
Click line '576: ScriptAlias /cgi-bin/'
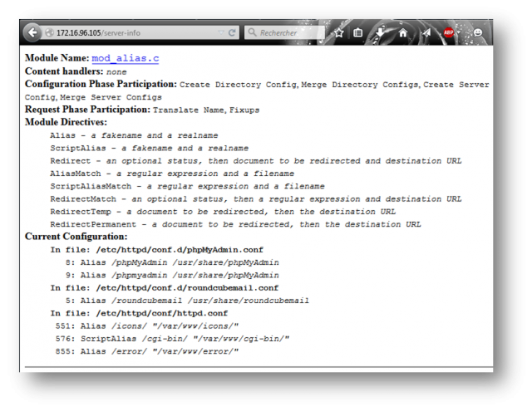click(172, 339)
